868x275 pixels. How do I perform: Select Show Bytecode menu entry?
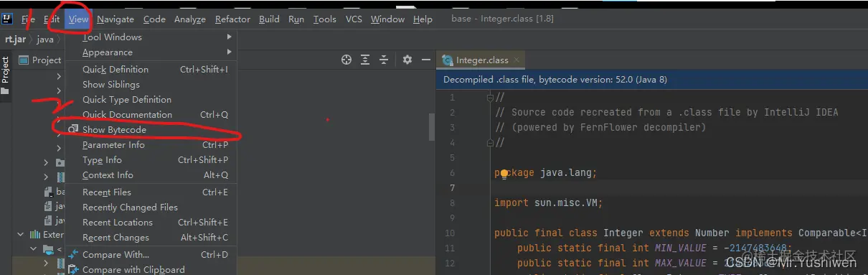[151, 130]
